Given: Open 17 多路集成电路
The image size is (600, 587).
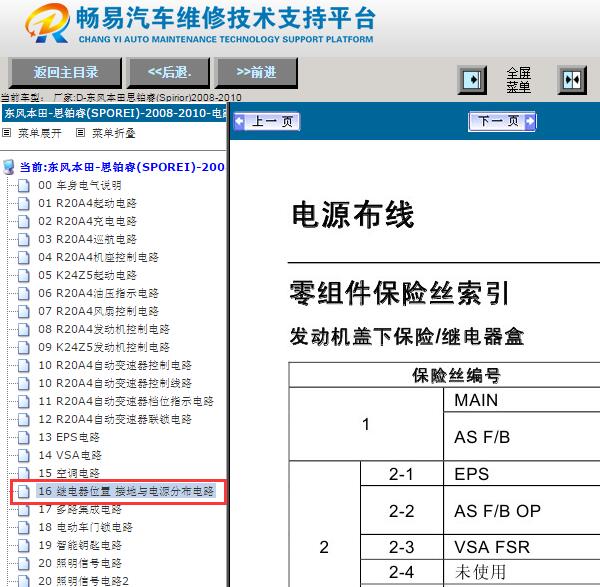Looking at the screenshot, I should coord(80,509).
